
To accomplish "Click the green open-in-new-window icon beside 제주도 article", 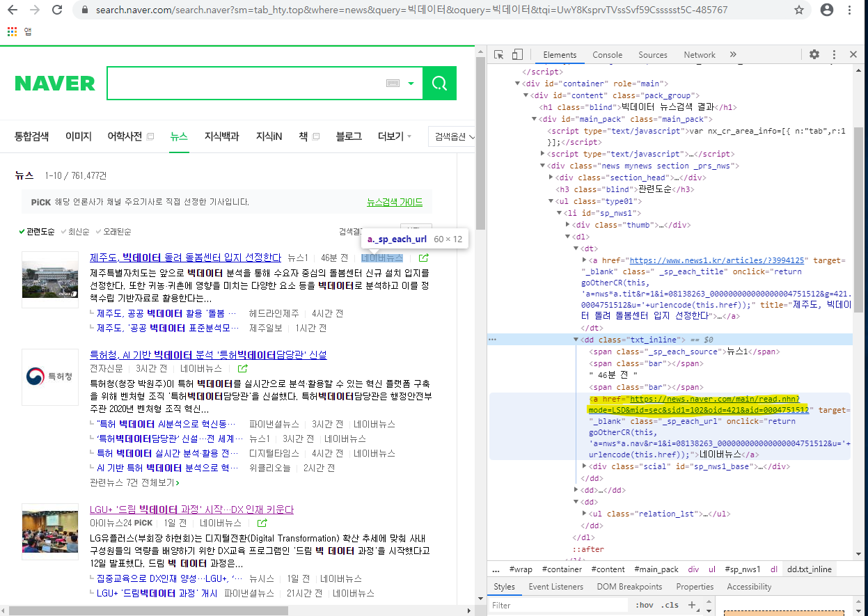I will coord(423,258).
